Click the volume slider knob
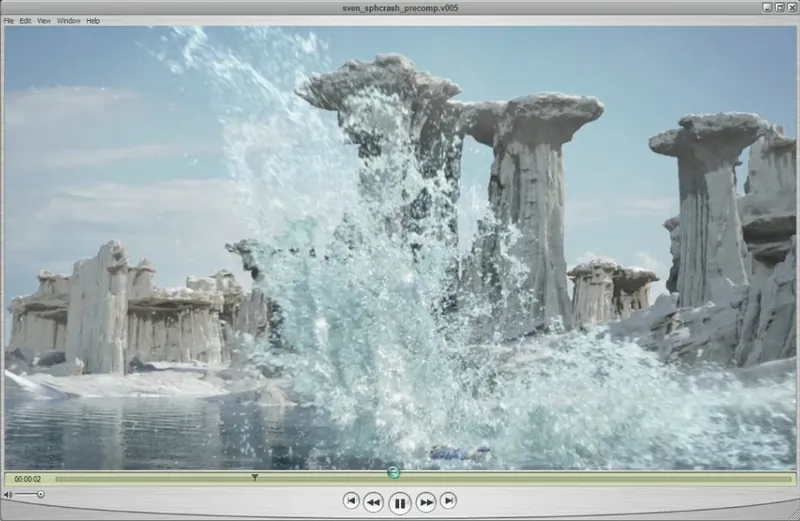The width and height of the screenshot is (800, 521). pos(40,494)
